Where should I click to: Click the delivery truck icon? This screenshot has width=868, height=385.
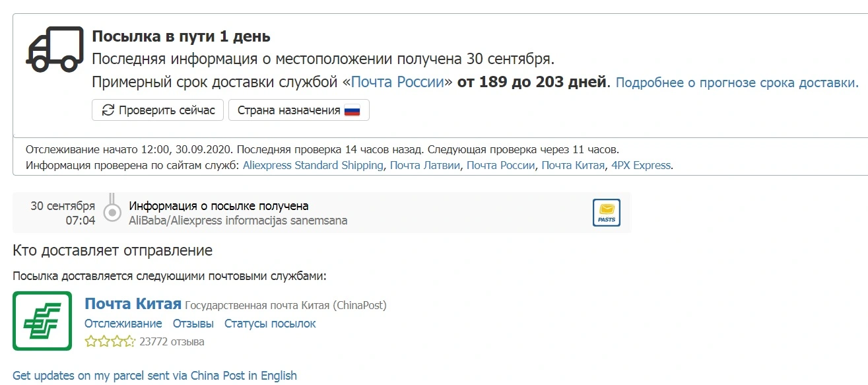click(x=55, y=49)
